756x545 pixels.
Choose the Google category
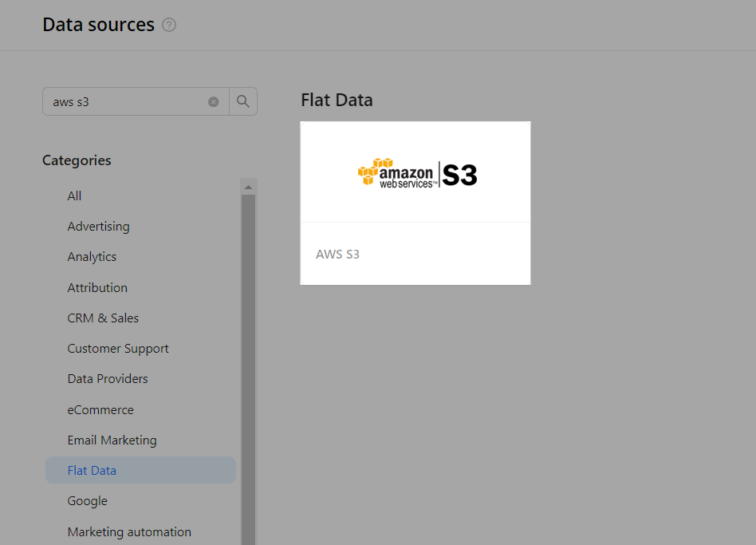coord(87,501)
